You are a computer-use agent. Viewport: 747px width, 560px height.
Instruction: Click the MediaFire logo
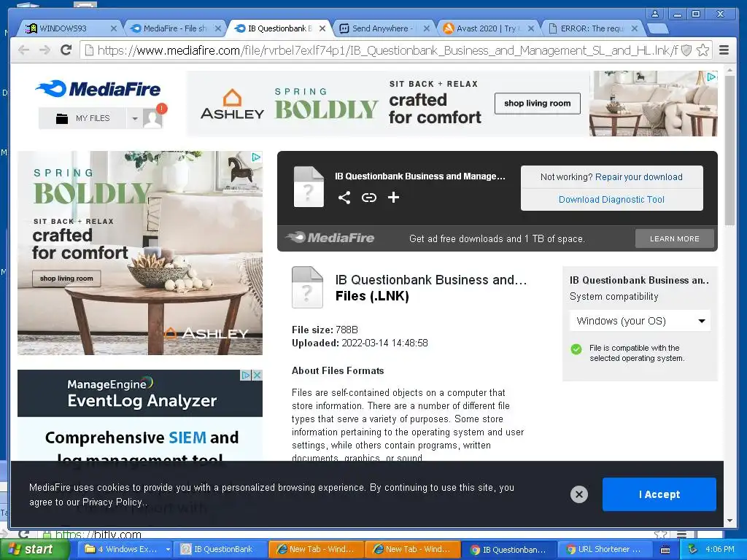point(98,89)
